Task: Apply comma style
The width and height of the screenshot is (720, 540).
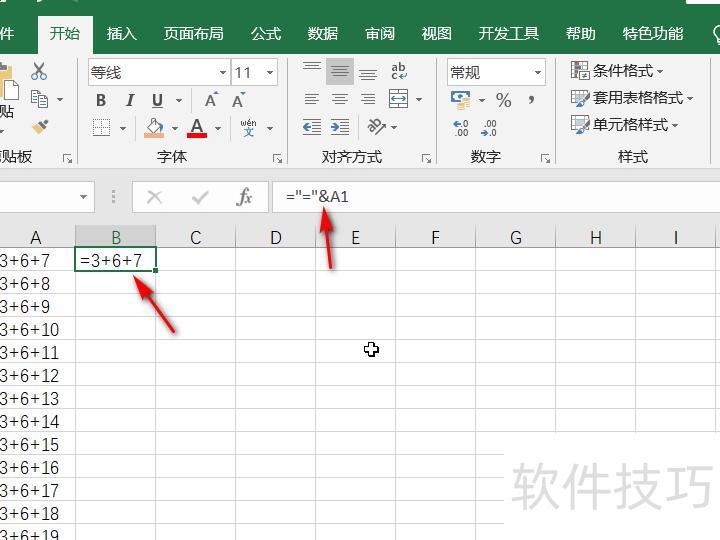Action: coord(532,99)
